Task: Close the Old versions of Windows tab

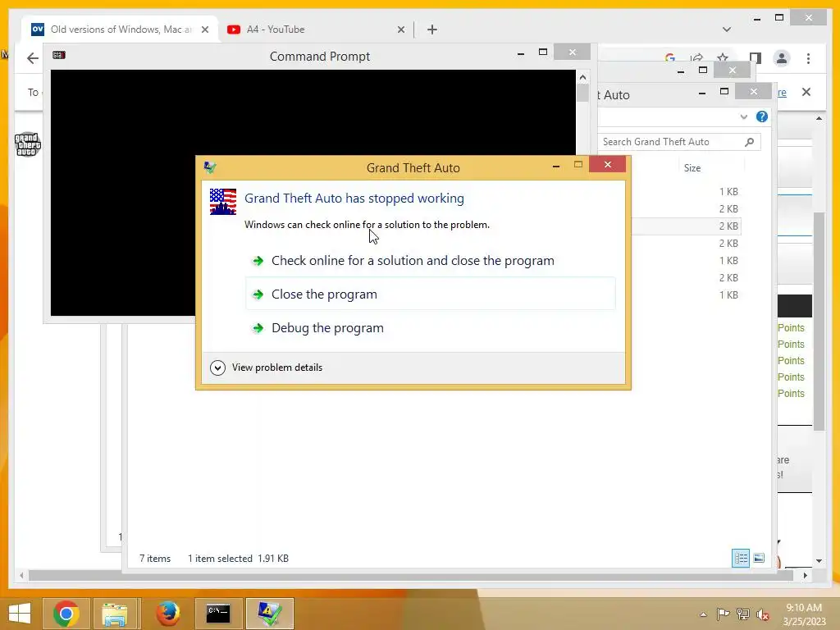Action: click(204, 30)
